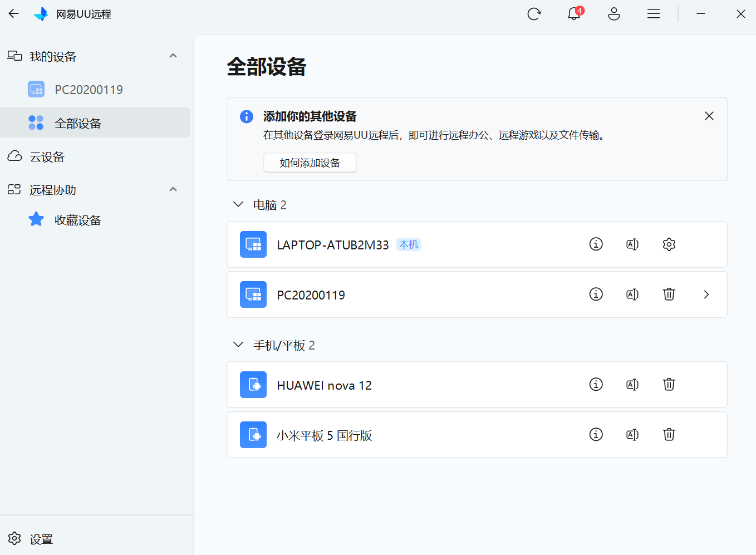Open the hamburger main menu

(654, 14)
